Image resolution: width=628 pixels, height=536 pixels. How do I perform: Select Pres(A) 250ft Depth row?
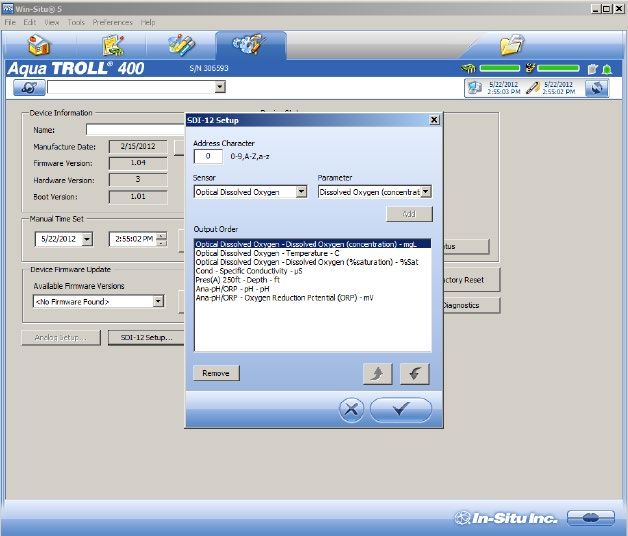click(x=313, y=280)
